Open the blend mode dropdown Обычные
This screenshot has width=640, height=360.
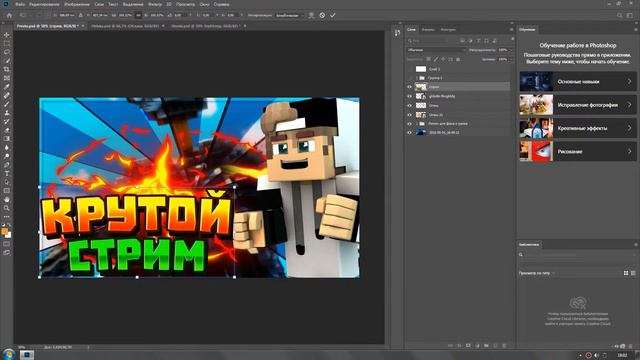pyautogui.click(x=436, y=50)
